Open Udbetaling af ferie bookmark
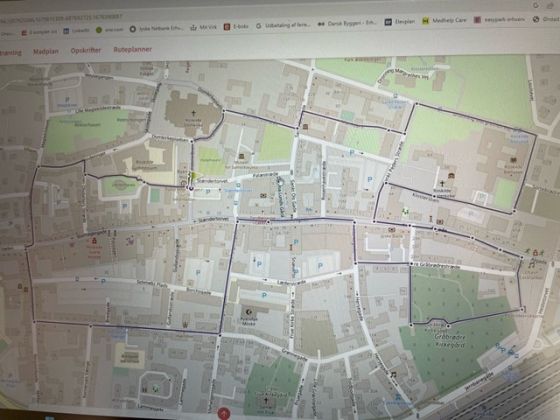Screen dimensions: 560x420 pos(283,25)
